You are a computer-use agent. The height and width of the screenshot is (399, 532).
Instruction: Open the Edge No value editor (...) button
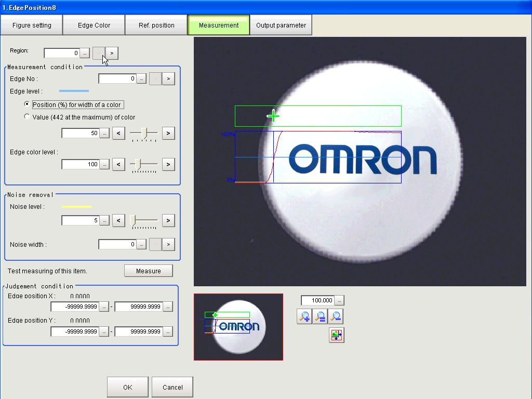click(141, 79)
